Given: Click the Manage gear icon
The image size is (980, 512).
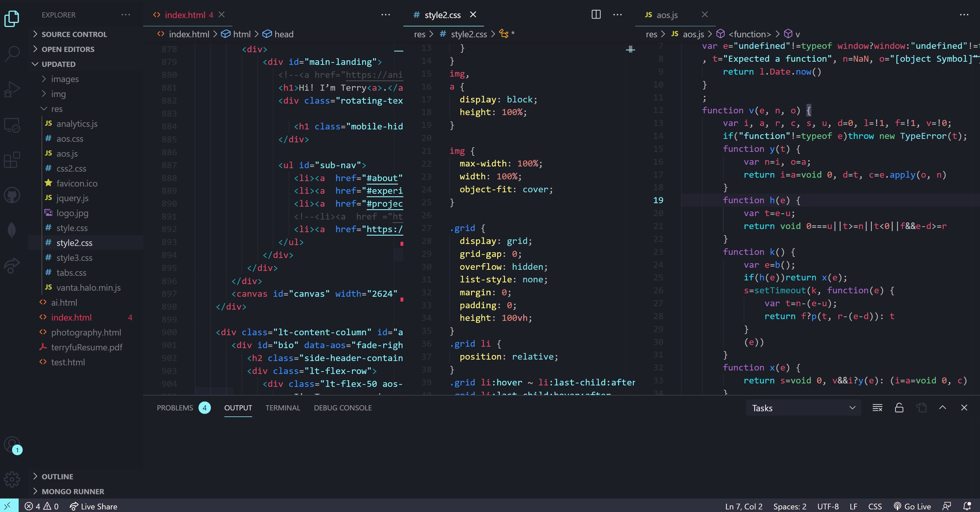Looking at the screenshot, I should point(12,479).
